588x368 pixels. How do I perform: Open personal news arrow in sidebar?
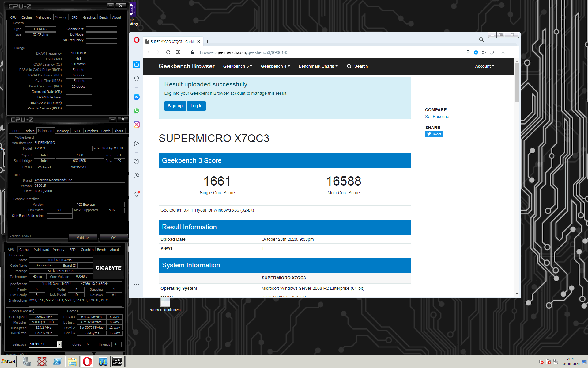(x=137, y=143)
